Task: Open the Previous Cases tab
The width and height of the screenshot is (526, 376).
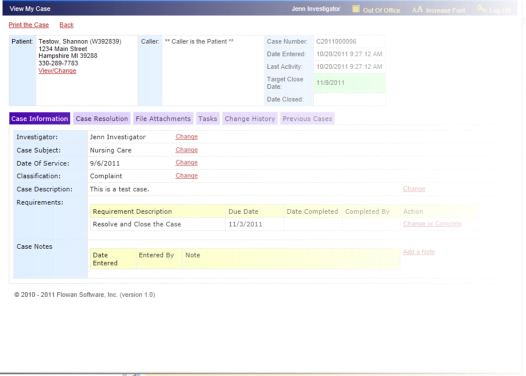Action: click(x=307, y=118)
